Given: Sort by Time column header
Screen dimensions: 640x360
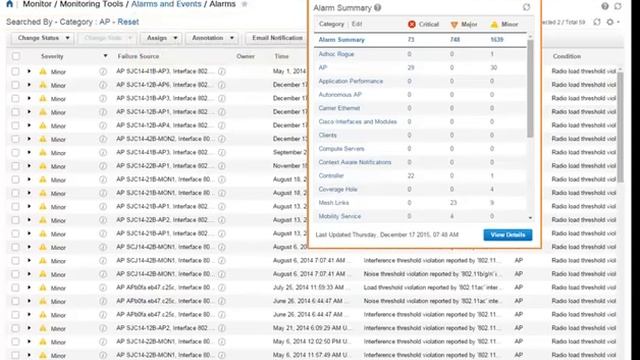Looking at the screenshot, I should tap(282, 56).
